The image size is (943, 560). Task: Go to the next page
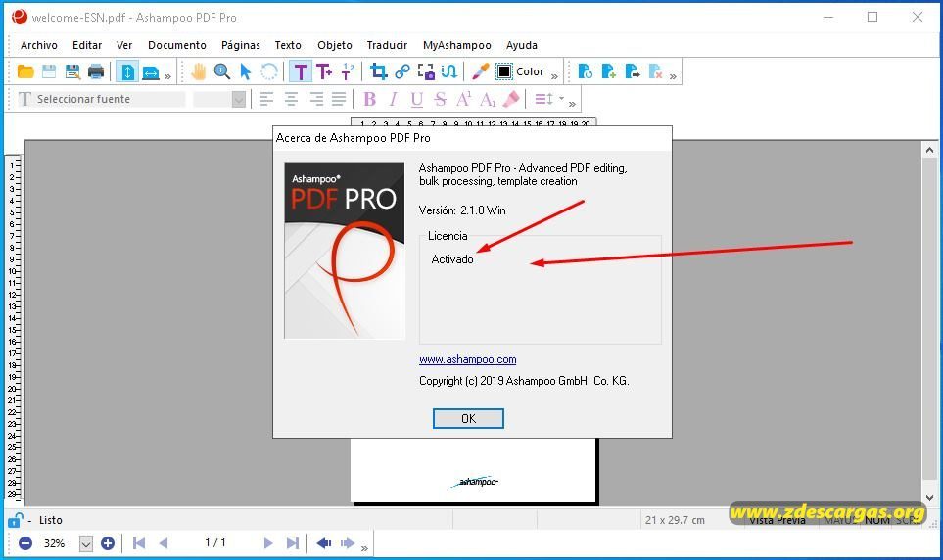pyautogui.click(x=268, y=543)
